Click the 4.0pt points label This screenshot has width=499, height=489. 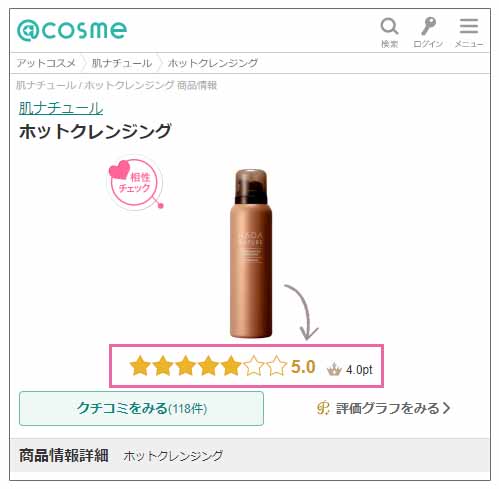359,369
